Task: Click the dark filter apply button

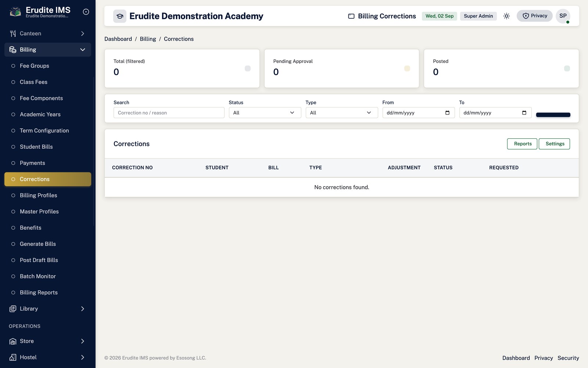Action: tap(553, 115)
